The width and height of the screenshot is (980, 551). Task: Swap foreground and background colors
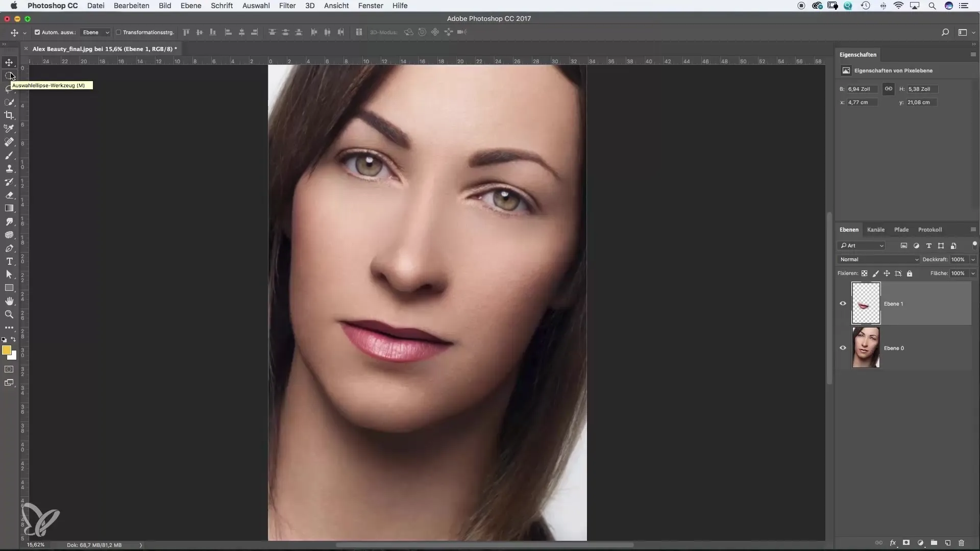pyautogui.click(x=14, y=339)
